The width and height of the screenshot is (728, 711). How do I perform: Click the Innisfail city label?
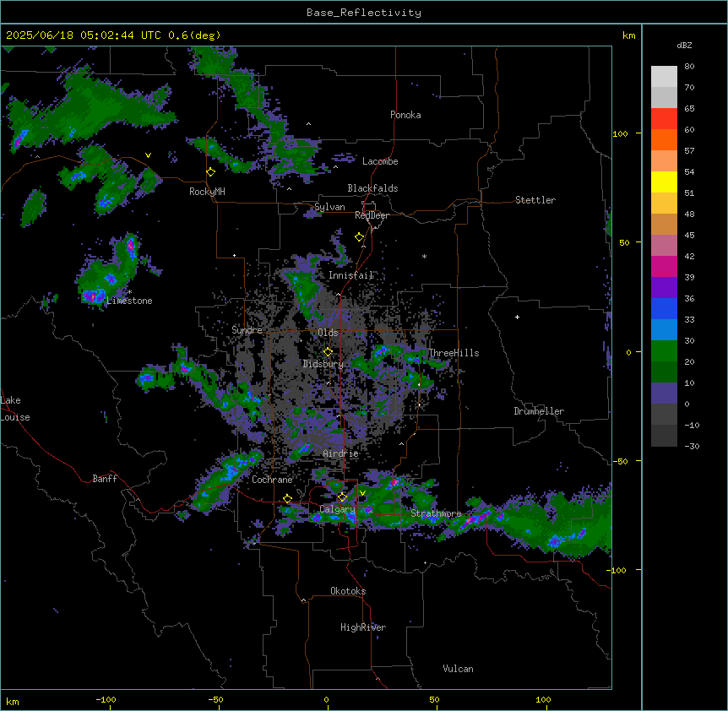[x=351, y=275]
